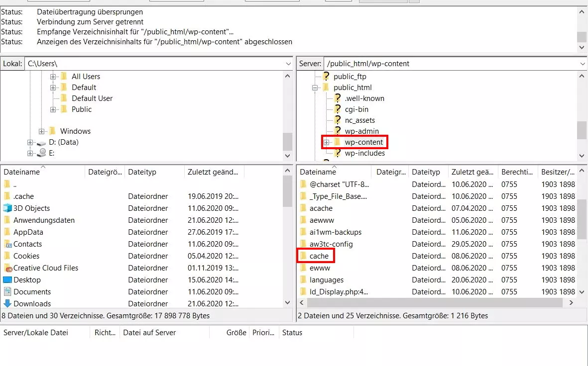Expand the E: drive node
Screen dimensions: 588x366
(x=30, y=153)
